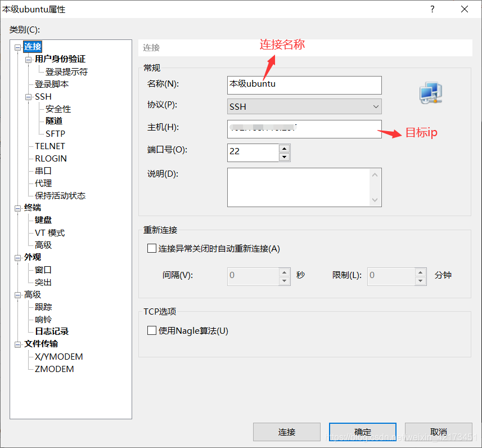Click inside the 名称 name field

(304, 84)
